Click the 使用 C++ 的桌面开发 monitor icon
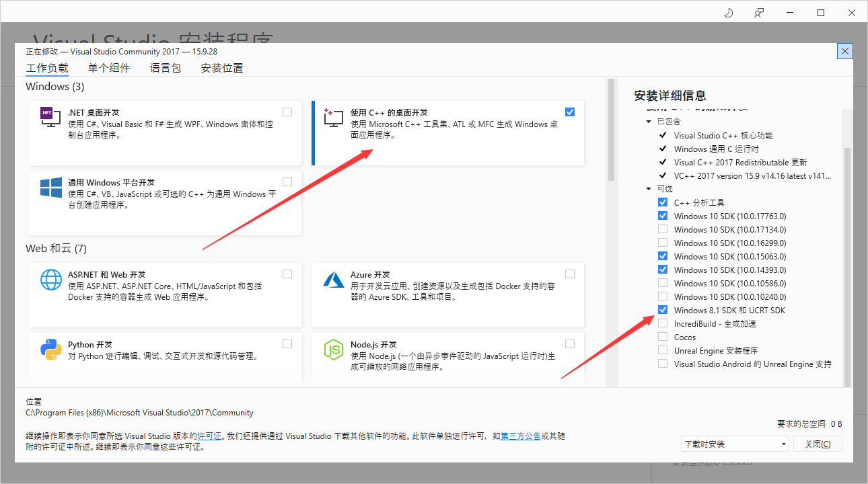The height and width of the screenshot is (484, 868). pos(334,118)
